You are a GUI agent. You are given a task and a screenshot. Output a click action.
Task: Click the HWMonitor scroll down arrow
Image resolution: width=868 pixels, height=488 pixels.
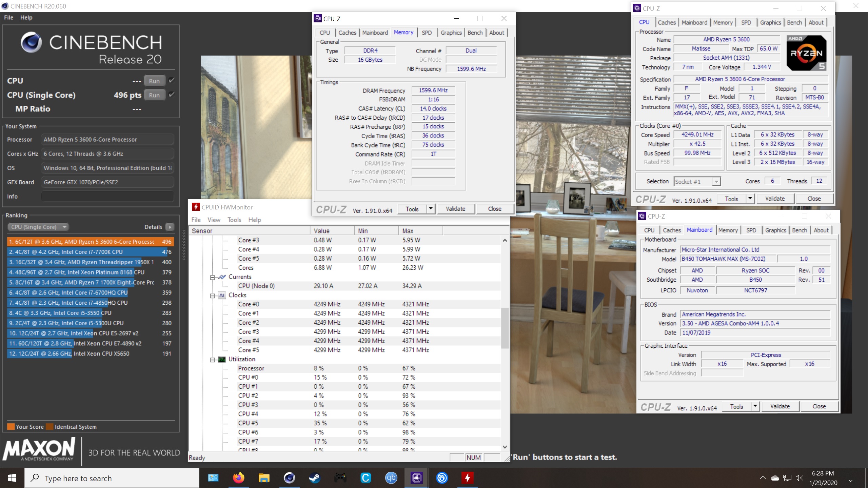[x=505, y=447]
